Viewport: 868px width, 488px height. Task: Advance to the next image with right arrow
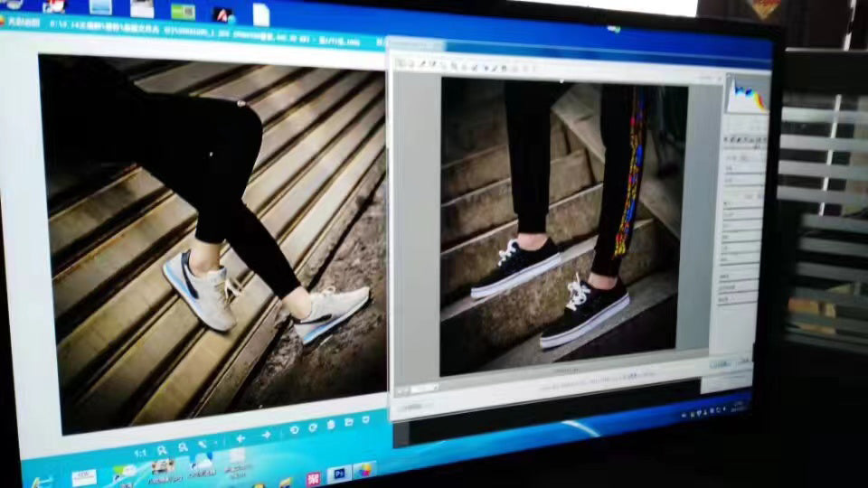266,436
